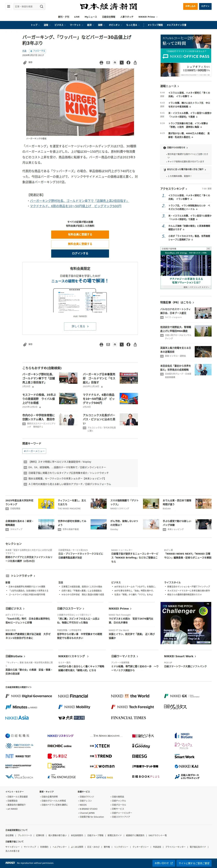The image size is (217, 868).
Task: Open the トレンドウオッチ section heading
Action: [23, 576]
